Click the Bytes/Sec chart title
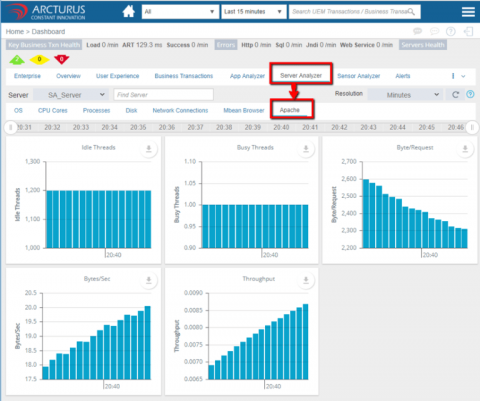The image size is (480, 401). click(97, 279)
